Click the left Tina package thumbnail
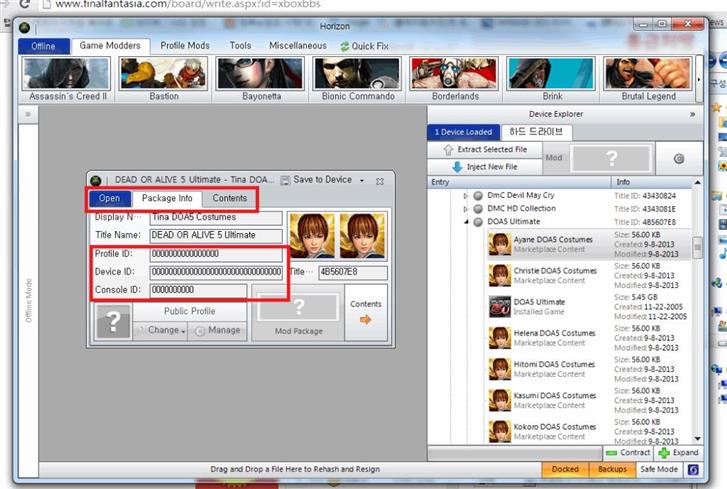 [312, 235]
